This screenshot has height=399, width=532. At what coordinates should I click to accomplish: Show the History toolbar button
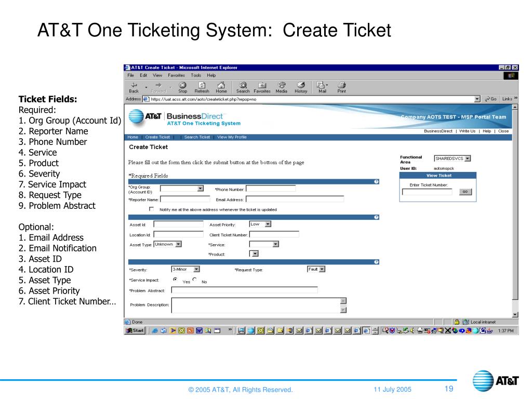pos(301,87)
